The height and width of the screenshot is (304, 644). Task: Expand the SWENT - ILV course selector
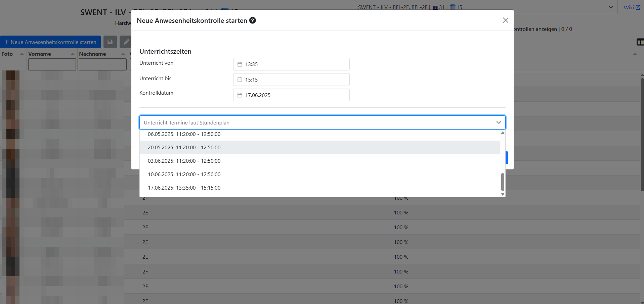click(611, 7)
